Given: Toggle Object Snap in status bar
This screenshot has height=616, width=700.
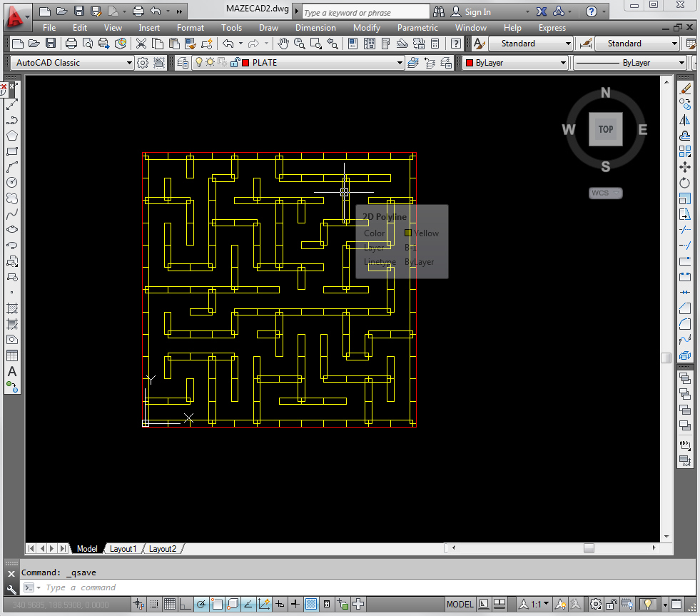Looking at the screenshot, I should click(217, 605).
